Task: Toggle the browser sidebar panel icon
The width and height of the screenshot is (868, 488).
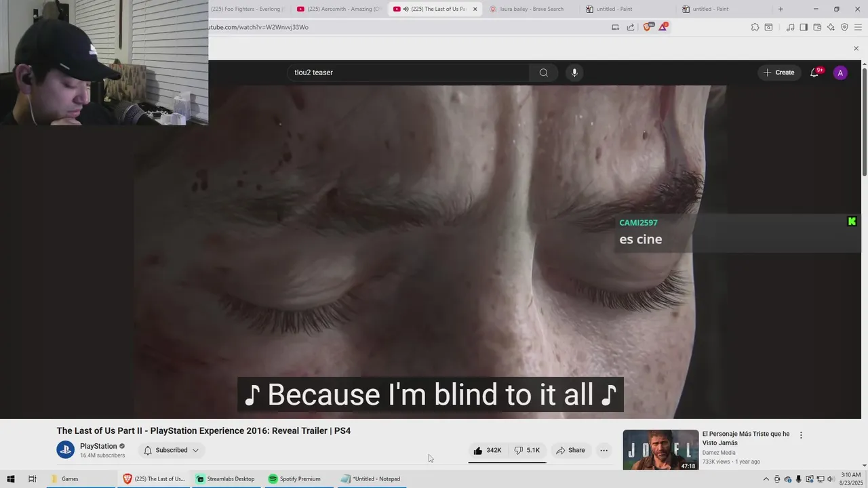Action: tap(804, 27)
